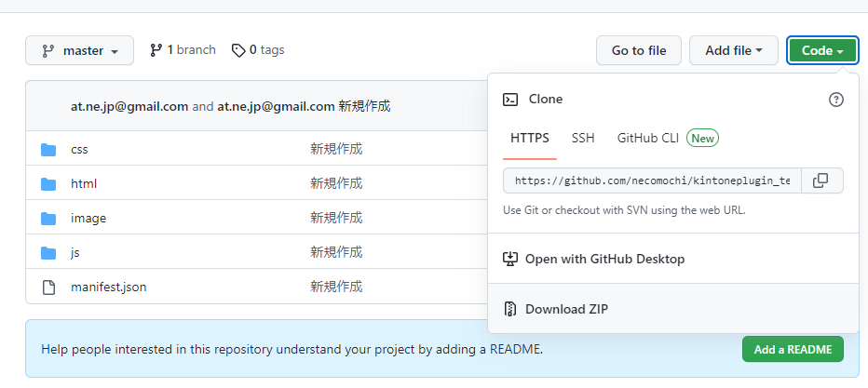The width and height of the screenshot is (868, 388).
Task: Click the tag icon next to 0 tags
Action: pyautogui.click(x=238, y=51)
